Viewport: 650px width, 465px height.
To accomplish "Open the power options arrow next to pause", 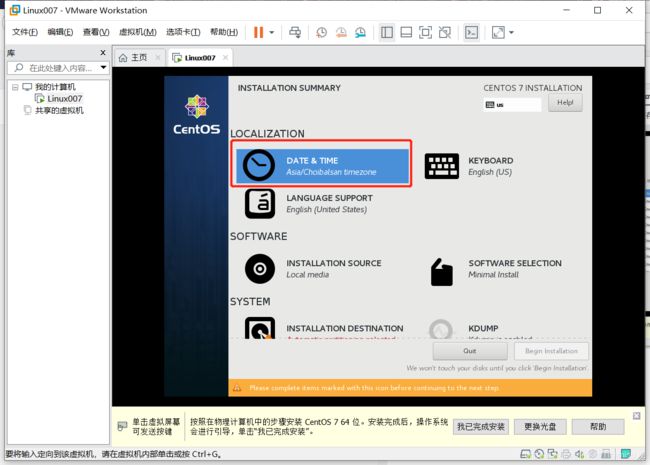I will pos(272,32).
